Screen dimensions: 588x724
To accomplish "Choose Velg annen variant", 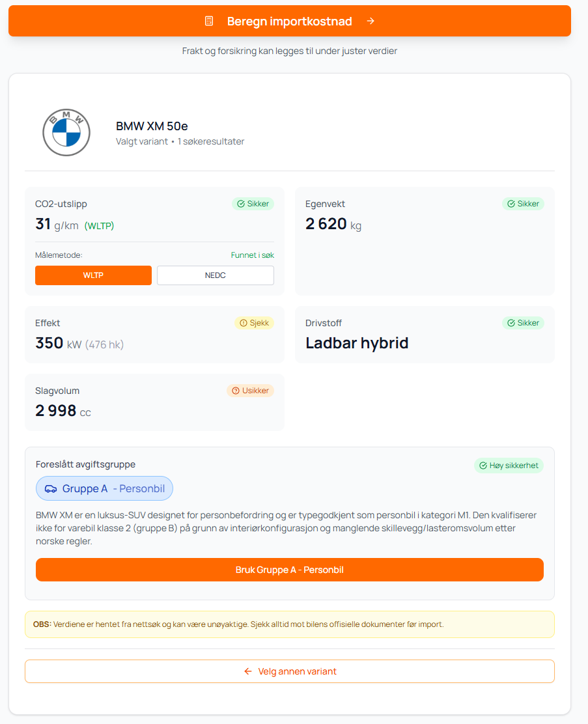I will tap(290, 671).
